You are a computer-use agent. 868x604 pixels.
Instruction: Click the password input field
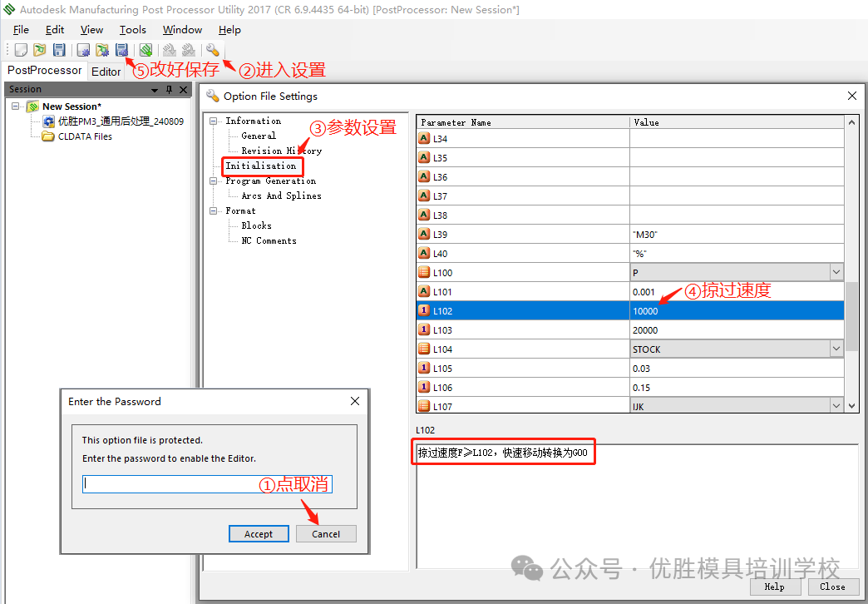tap(207, 483)
